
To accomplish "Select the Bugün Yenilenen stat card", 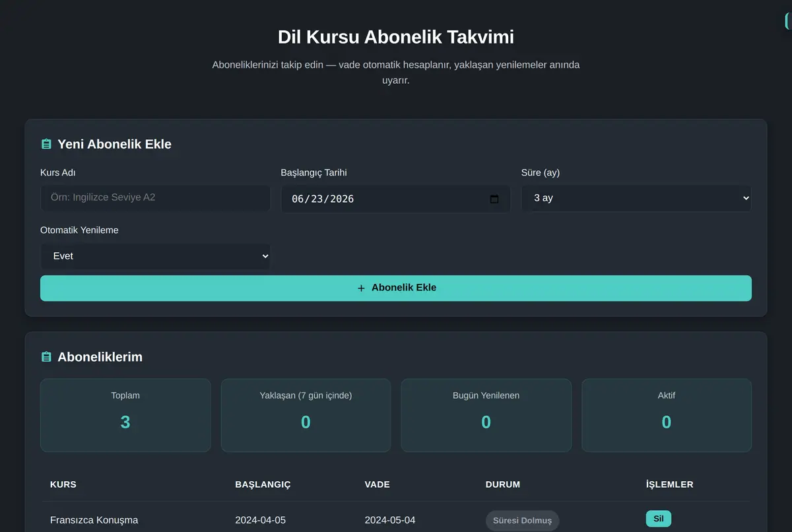I will 486,415.
